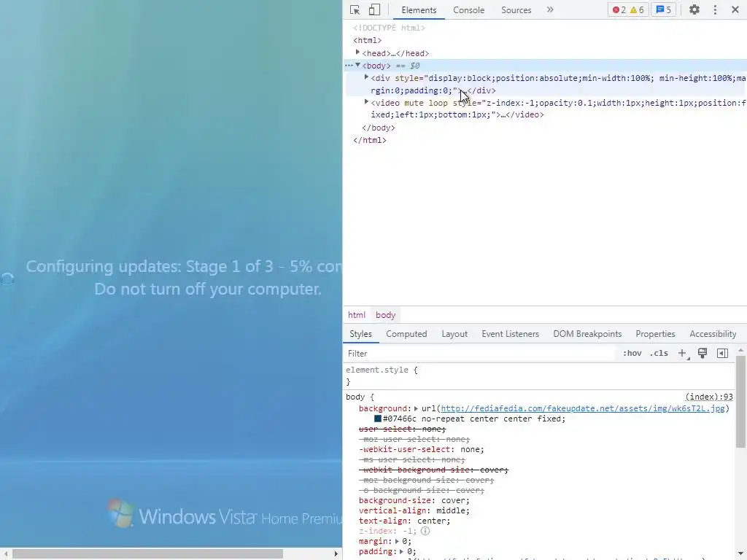Open DevTools settings gear
Viewport: 747px width, 560px height.
coord(694,9)
